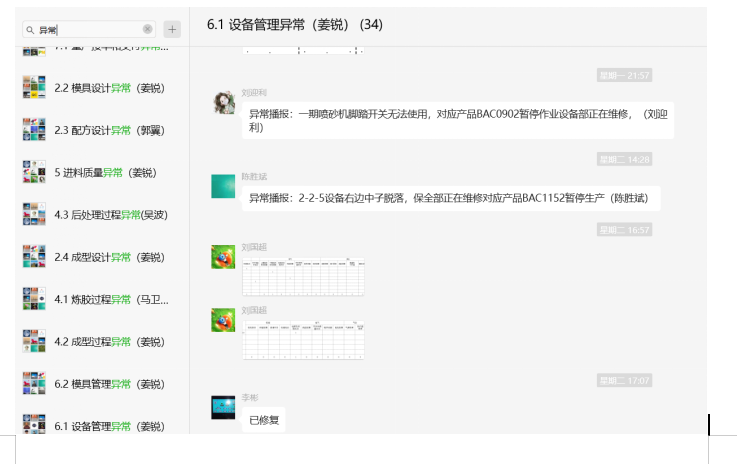Click the 6.1 设备管理异常 (姜锐) (34) chat title
Image resolution: width=751 pixels, height=470 pixels.
295,24
